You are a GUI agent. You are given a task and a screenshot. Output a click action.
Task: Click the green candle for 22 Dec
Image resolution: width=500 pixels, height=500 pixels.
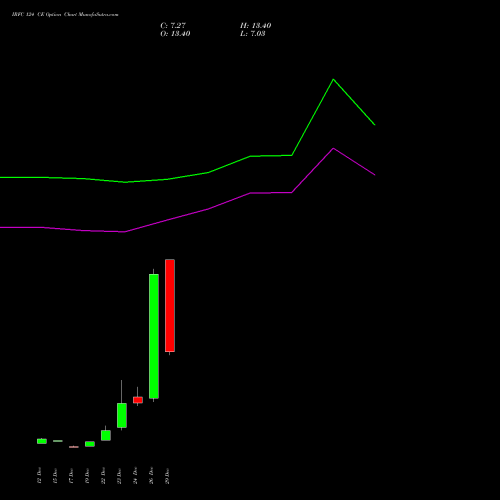(x=106, y=435)
